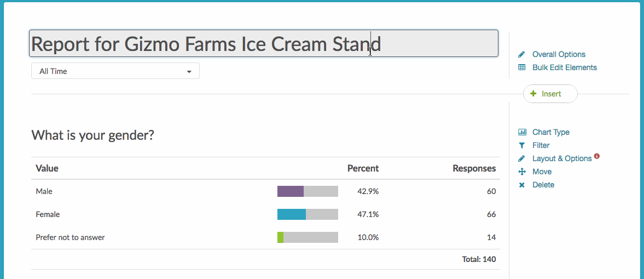The width and height of the screenshot is (644, 279).
Task: Click into the report title text field
Action: pos(264,43)
